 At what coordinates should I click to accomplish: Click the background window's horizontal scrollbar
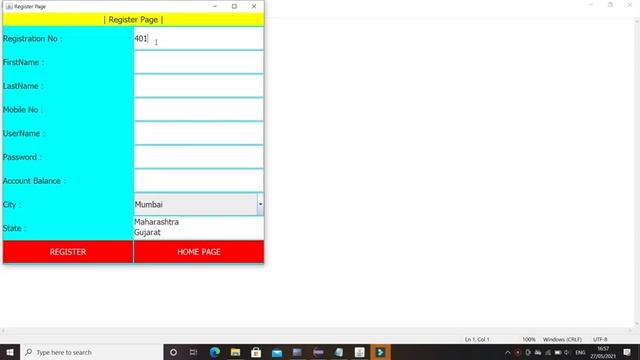(317, 330)
